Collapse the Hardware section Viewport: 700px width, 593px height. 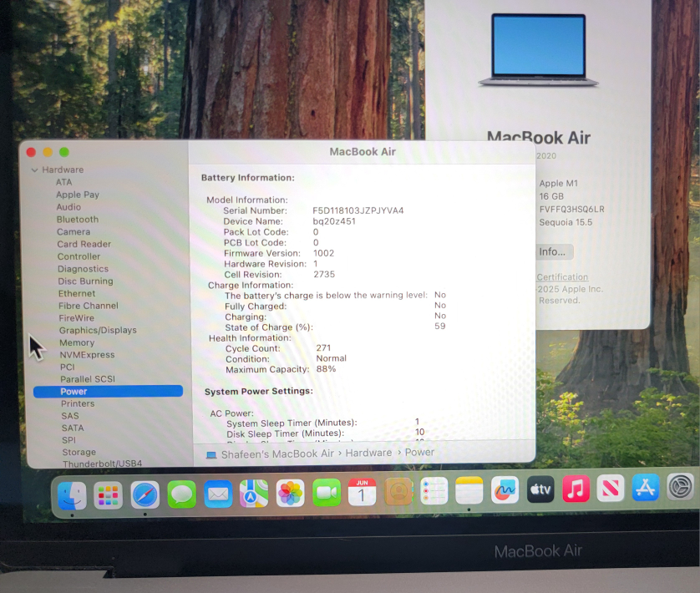[34, 170]
